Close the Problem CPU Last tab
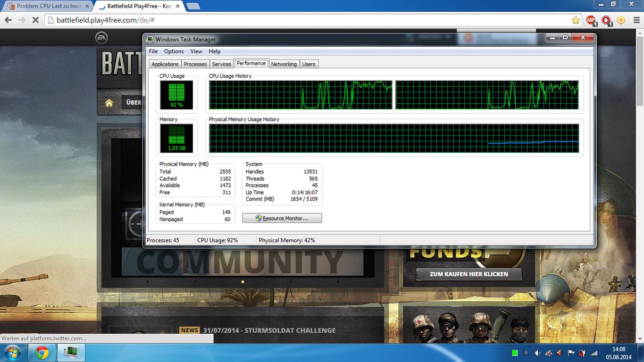Screen dimensions: 644x362 [87, 6]
